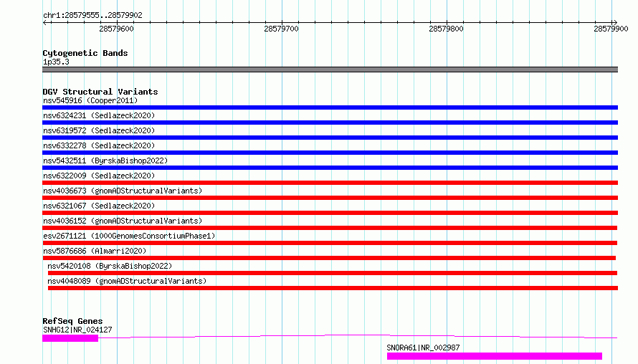Image resolution: width=638 pixels, height=364 pixels.
Task: Open nsv6322009 (Sedlazeck2020) variant label
Action: pyautogui.click(x=99, y=176)
